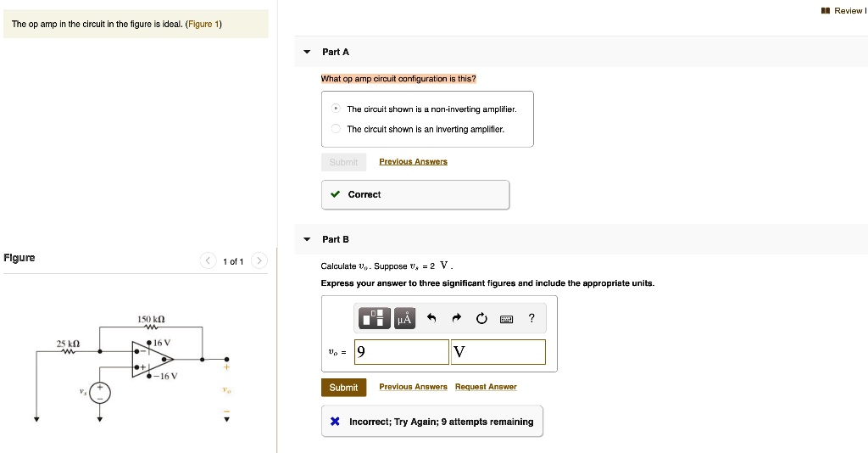This screenshot has height=453, width=868.
Task: Open the Figure 1 link
Action: [203, 24]
